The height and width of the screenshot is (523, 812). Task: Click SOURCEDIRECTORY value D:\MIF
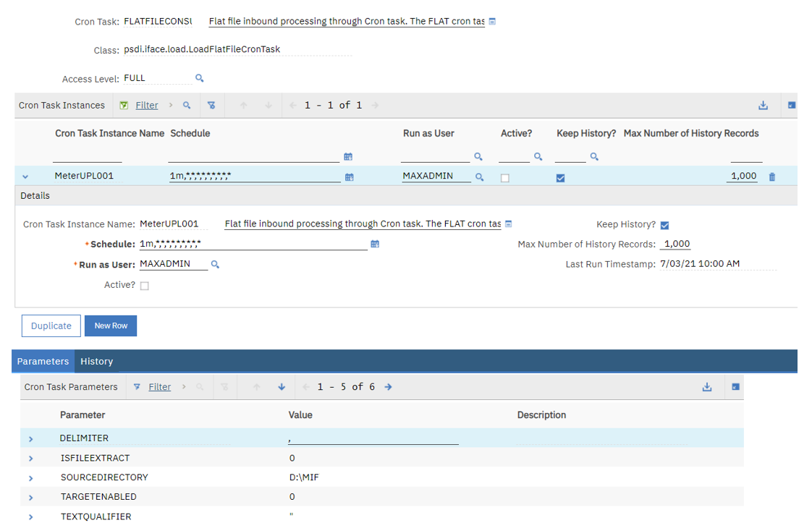click(304, 477)
